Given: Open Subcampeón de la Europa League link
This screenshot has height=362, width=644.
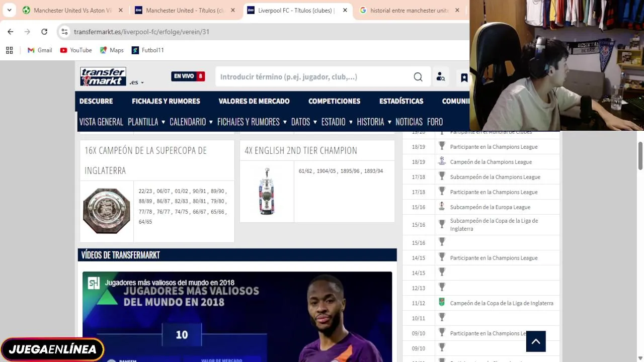Looking at the screenshot, I should (490, 207).
